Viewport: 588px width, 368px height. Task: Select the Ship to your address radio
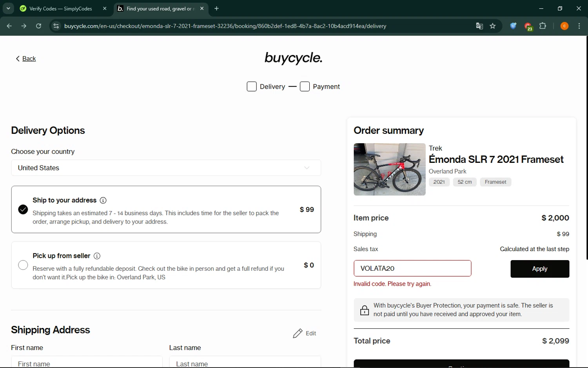coord(23,210)
